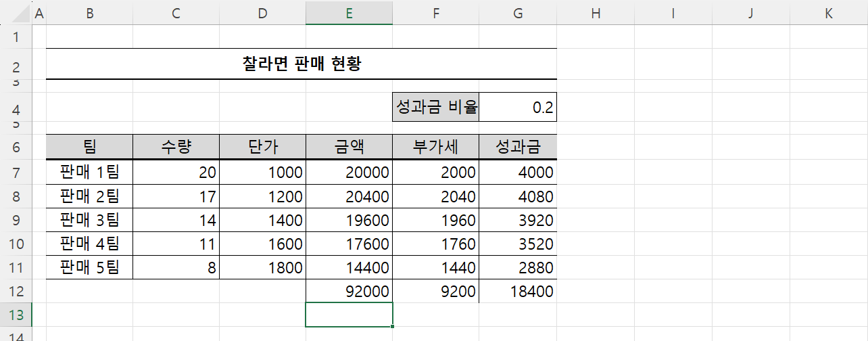The height and width of the screenshot is (341, 868).
Task: Select bonus cell 4000
Action: tap(518, 173)
